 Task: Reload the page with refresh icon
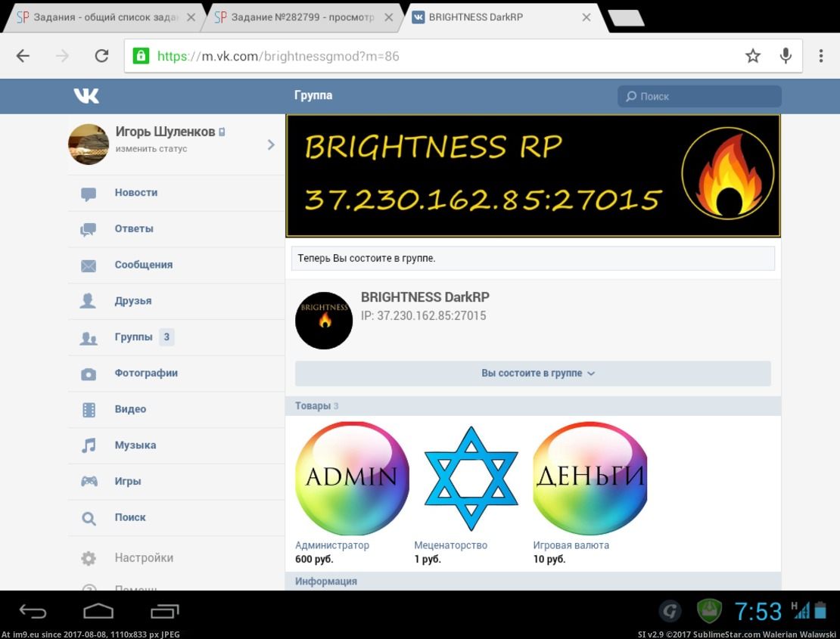tap(102, 56)
